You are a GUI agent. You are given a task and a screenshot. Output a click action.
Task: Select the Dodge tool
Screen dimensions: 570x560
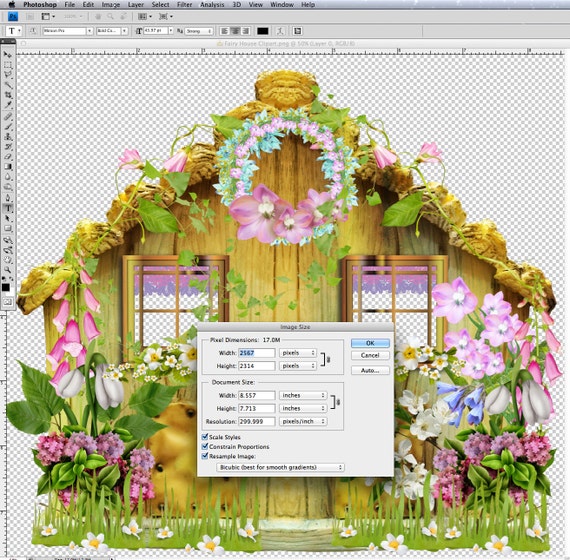point(8,187)
